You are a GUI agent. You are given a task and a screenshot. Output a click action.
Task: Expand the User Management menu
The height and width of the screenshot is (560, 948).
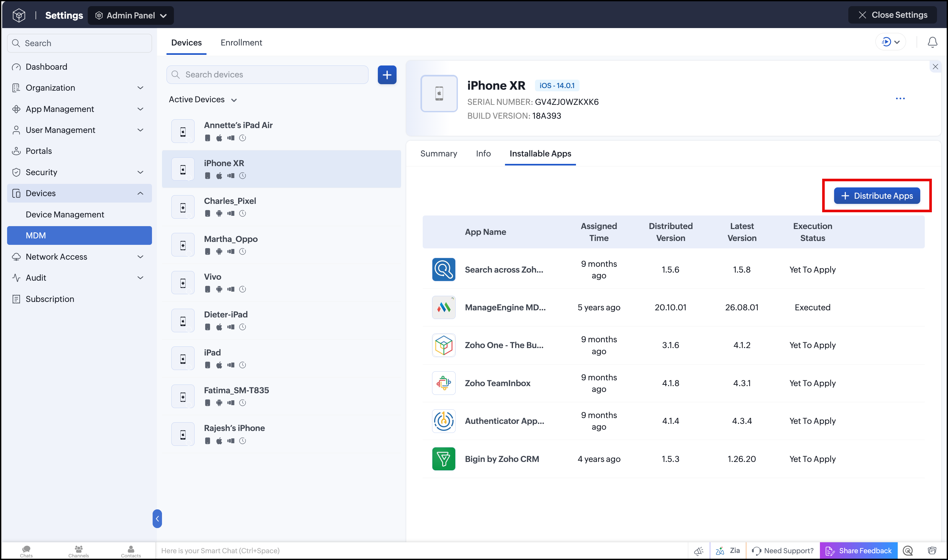[140, 130]
